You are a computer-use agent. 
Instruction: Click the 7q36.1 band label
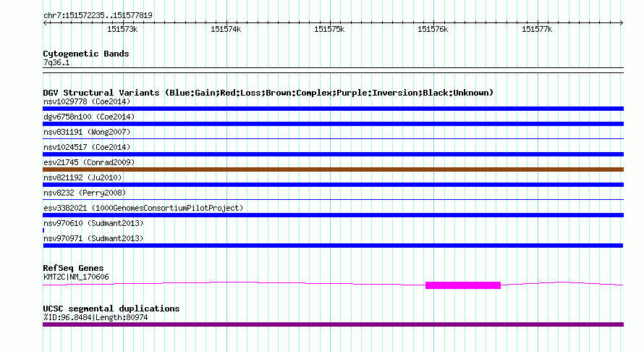56,62
